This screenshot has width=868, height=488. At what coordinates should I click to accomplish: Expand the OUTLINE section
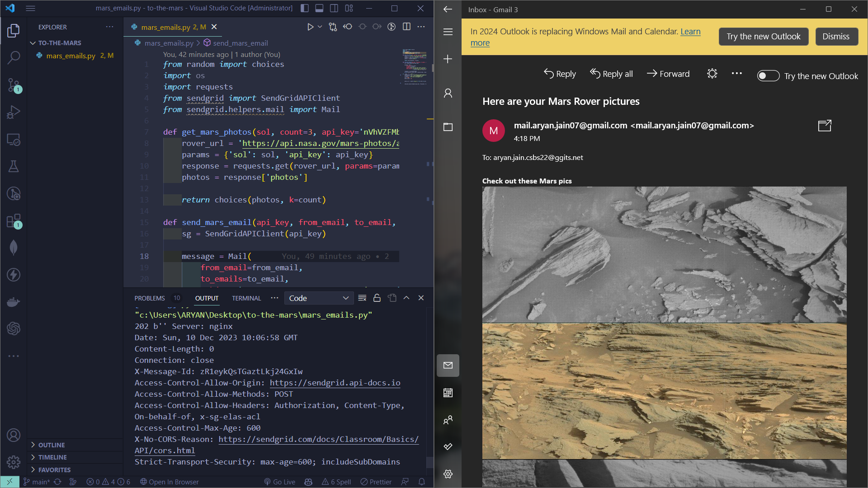point(51,445)
